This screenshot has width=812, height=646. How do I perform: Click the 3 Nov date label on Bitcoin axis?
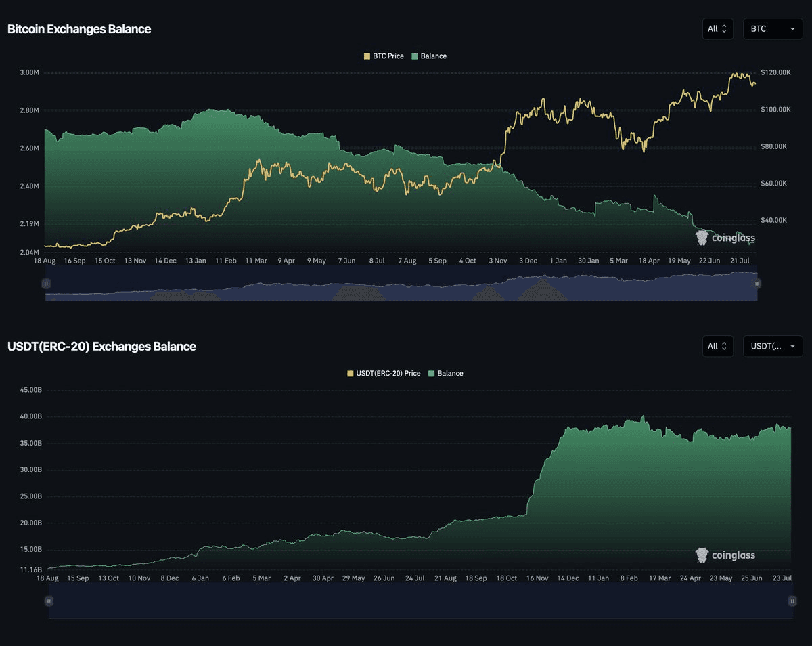click(497, 261)
